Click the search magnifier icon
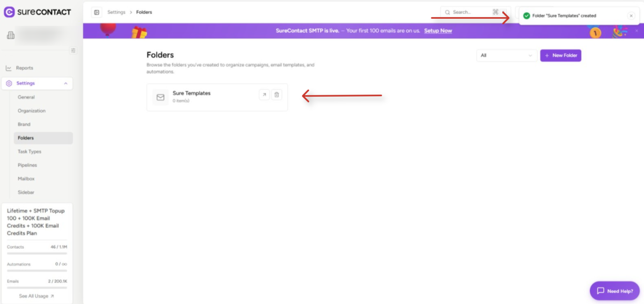The width and height of the screenshot is (644, 304). 448,12
